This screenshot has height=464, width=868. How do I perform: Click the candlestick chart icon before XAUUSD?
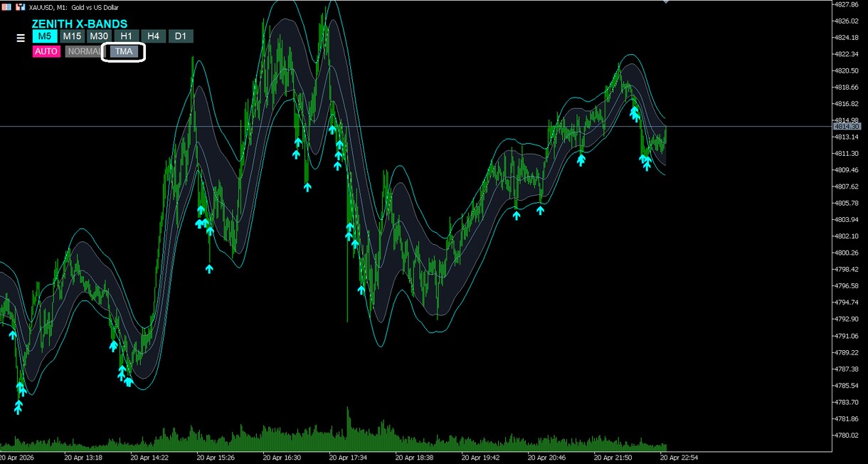tap(20, 6)
